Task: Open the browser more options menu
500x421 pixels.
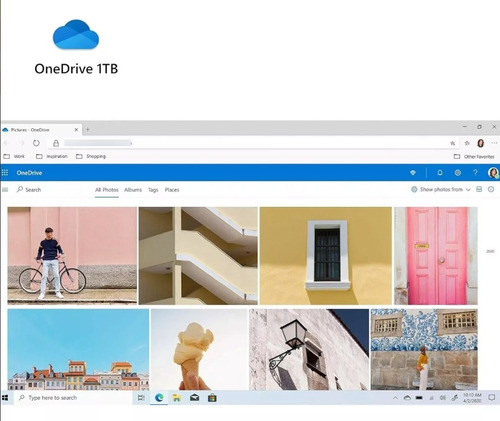Action: coord(494,143)
